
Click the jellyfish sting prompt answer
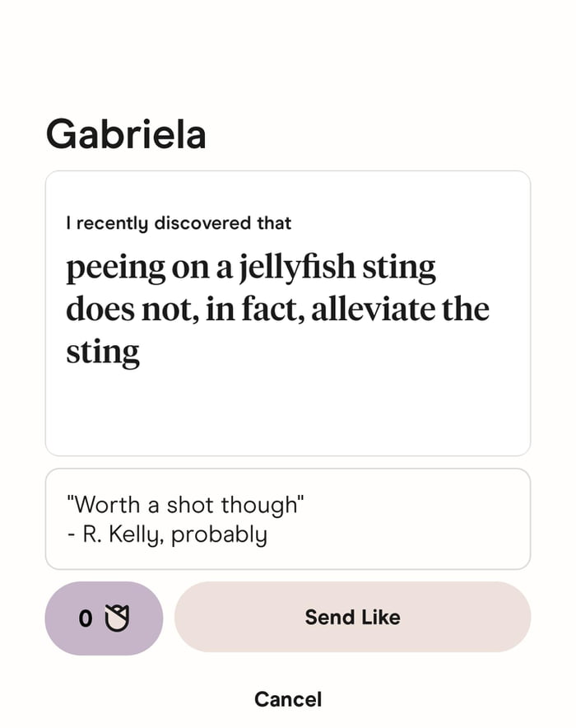pyautogui.click(x=277, y=309)
